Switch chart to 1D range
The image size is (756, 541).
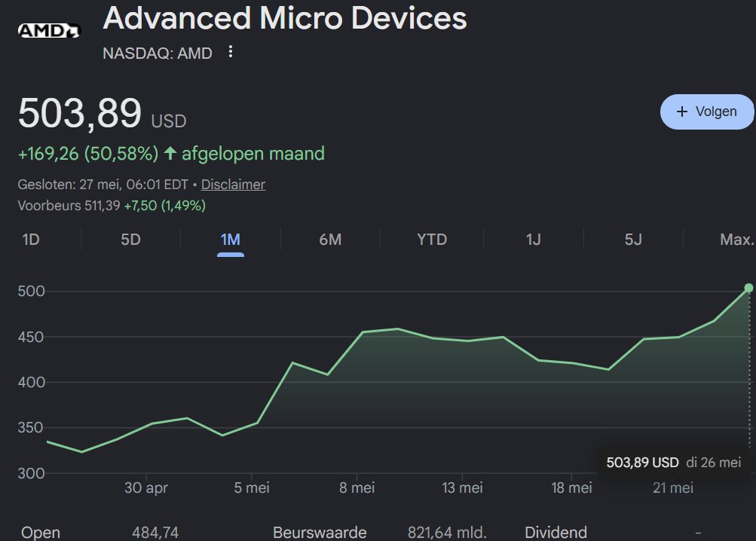(x=31, y=239)
